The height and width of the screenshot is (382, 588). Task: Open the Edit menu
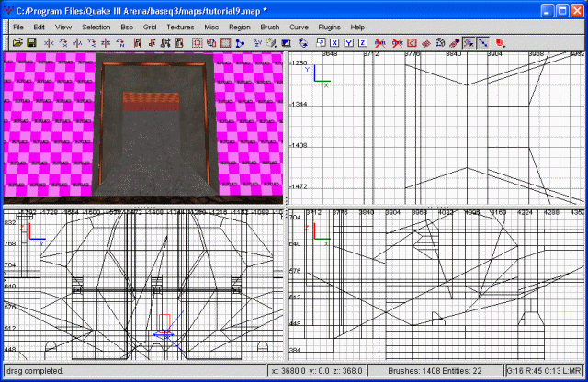[39, 27]
